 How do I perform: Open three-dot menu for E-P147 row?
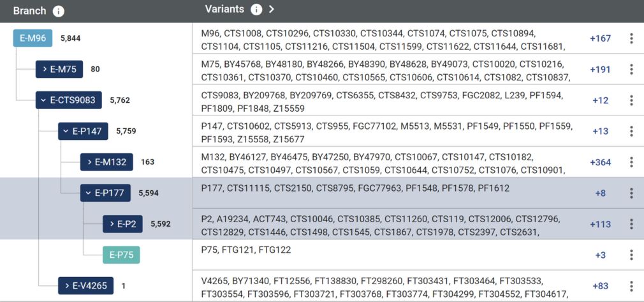(631, 132)
